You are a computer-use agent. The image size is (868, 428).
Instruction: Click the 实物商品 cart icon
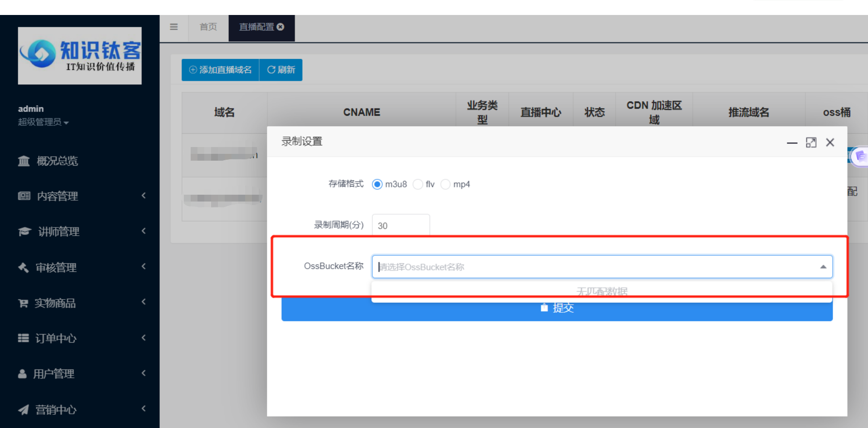tap(23, 303)
